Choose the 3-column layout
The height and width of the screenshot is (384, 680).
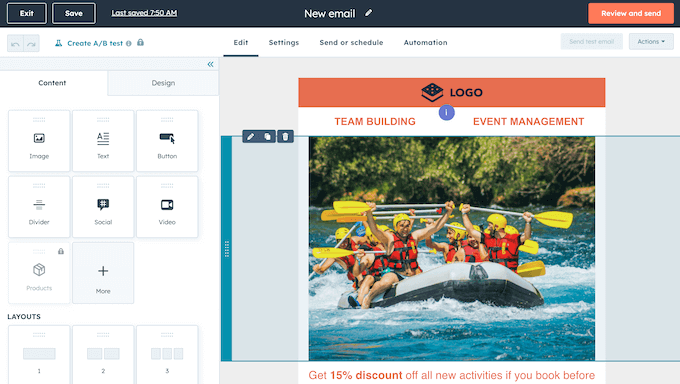[167, 355]
